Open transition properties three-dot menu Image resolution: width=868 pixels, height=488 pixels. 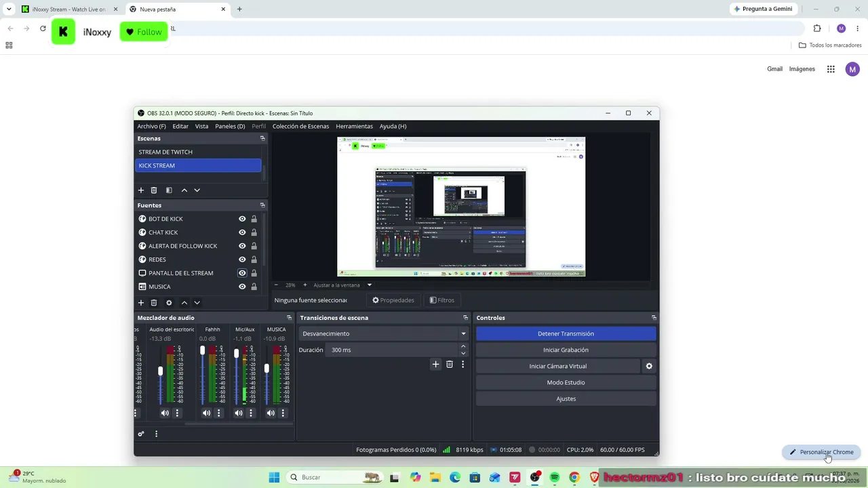463,365
